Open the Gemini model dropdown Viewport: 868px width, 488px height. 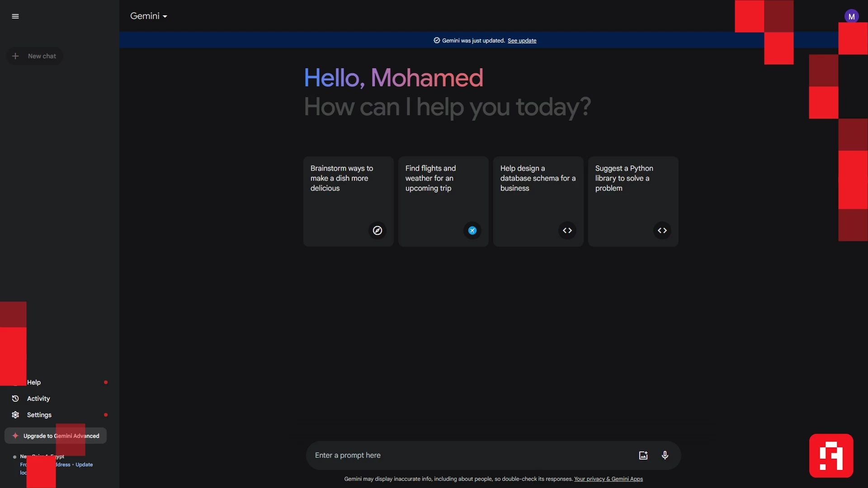149,16
